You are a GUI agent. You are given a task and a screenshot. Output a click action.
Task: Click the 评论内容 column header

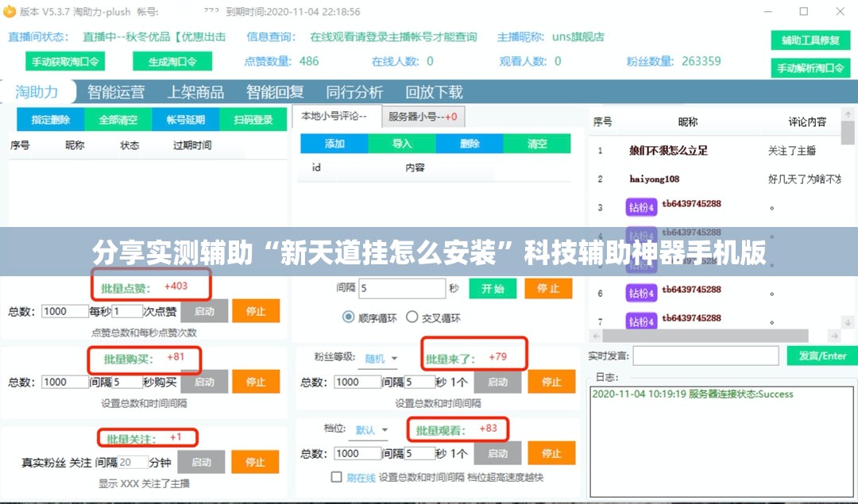[x=806, y=122]
